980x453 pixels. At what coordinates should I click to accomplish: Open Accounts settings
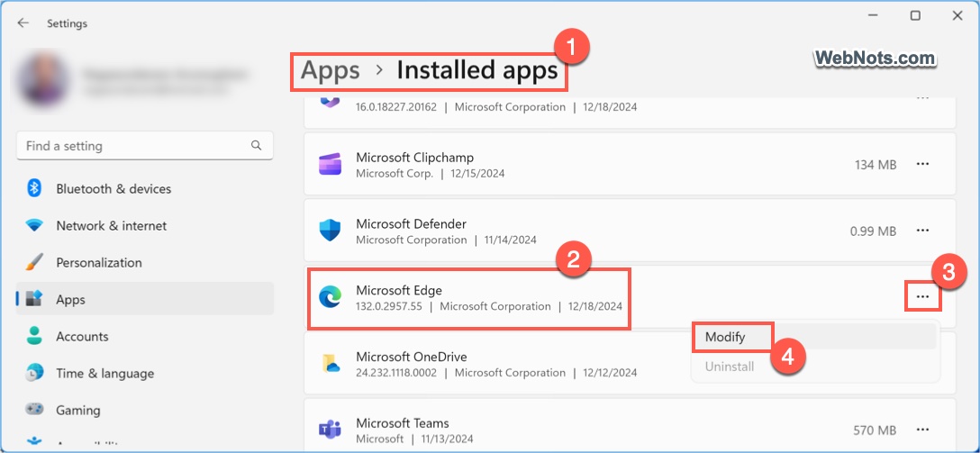tap(145, 336)
